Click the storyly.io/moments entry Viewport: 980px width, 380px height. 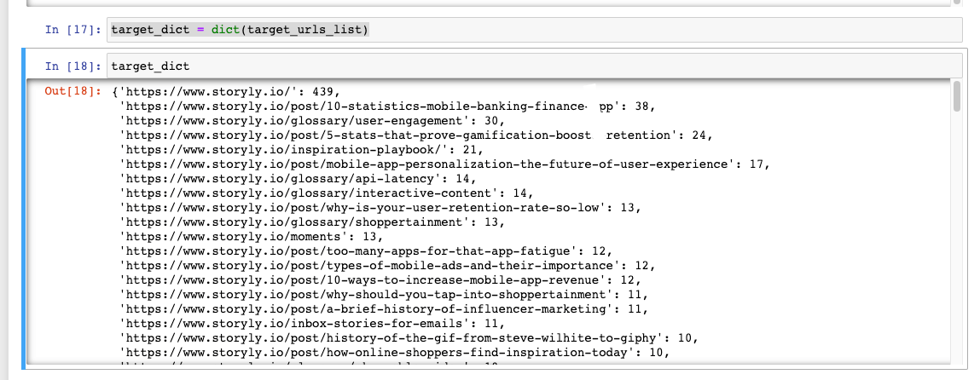[x=252, y=237]
